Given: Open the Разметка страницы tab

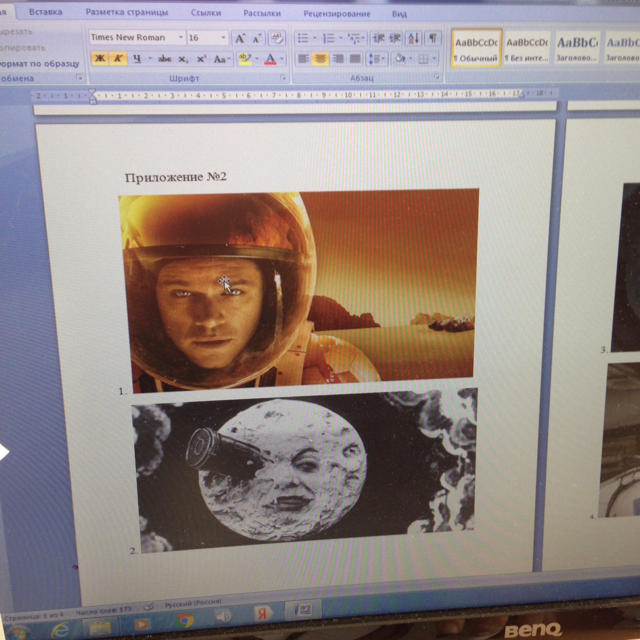Looking at the screenshot, I should tap(127, 12).
